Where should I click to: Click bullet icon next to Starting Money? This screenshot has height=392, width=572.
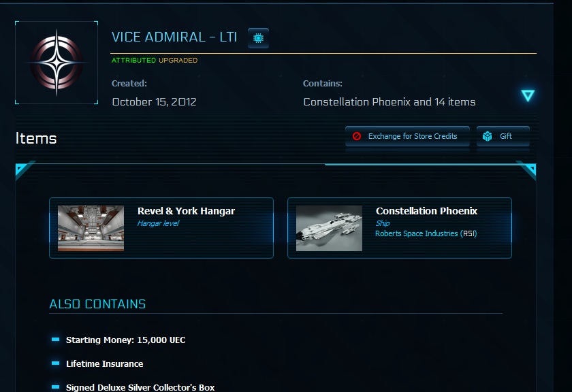[55, 340]
